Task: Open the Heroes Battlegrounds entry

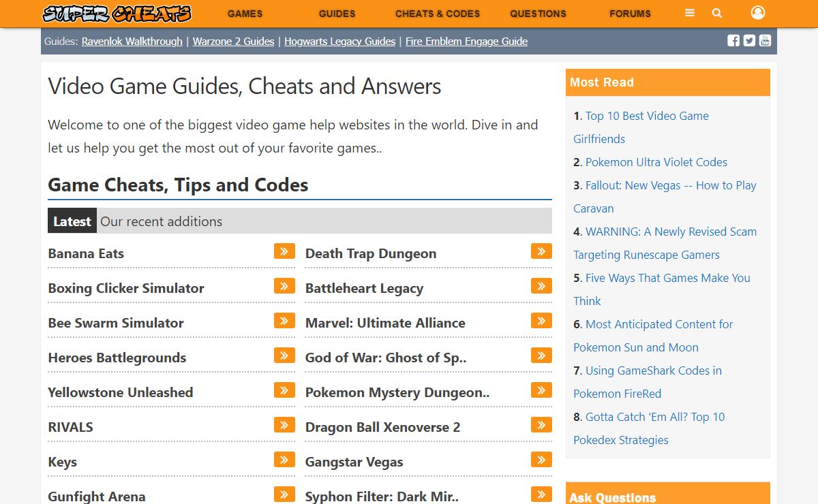Action: coord(117,358)
